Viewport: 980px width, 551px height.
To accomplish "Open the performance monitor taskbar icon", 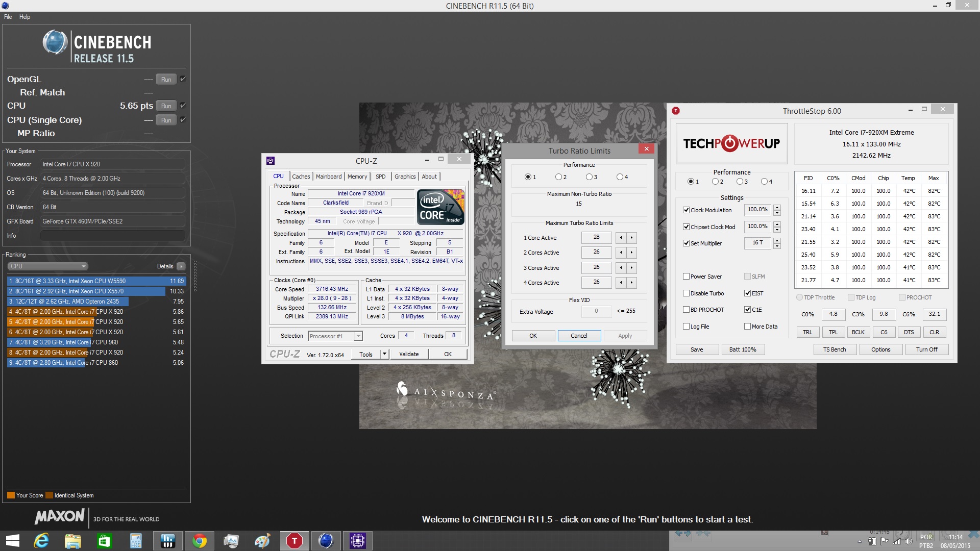I will pos(231,541).
